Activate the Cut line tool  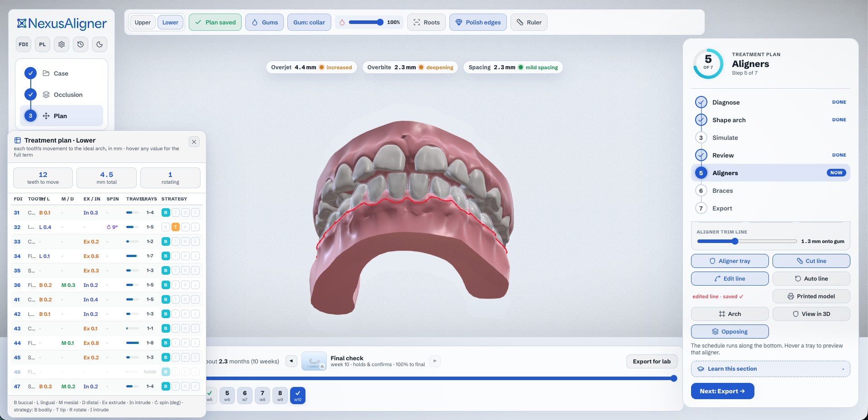coord(811,261)
